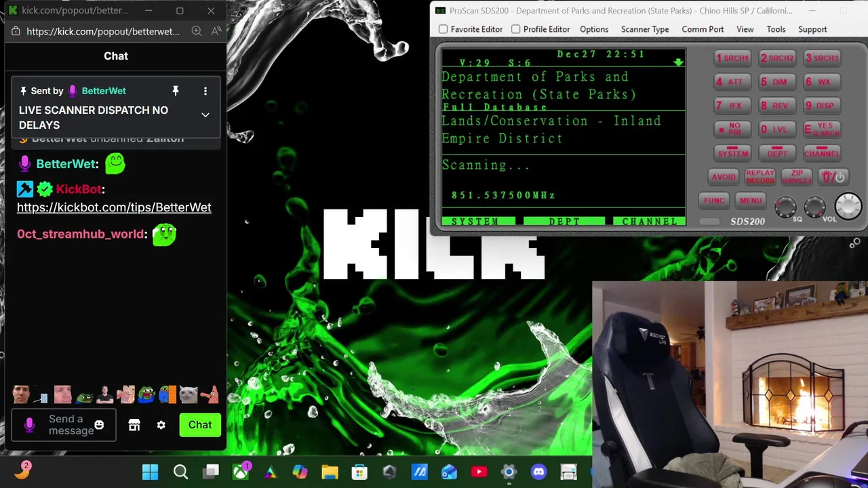The height and width of the screenshot is (488, 868).
Task: Click the 5 DIM key
Action: pyautogui.click(x=777, y=82)
